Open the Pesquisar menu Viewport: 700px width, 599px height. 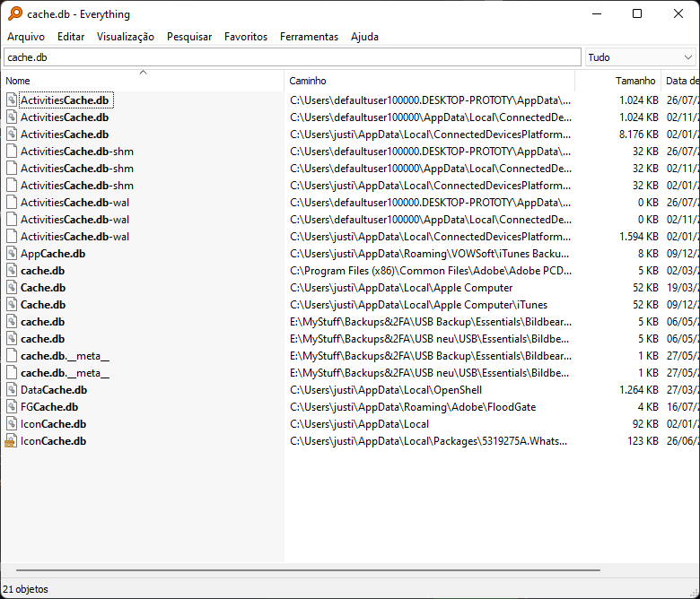189,37
